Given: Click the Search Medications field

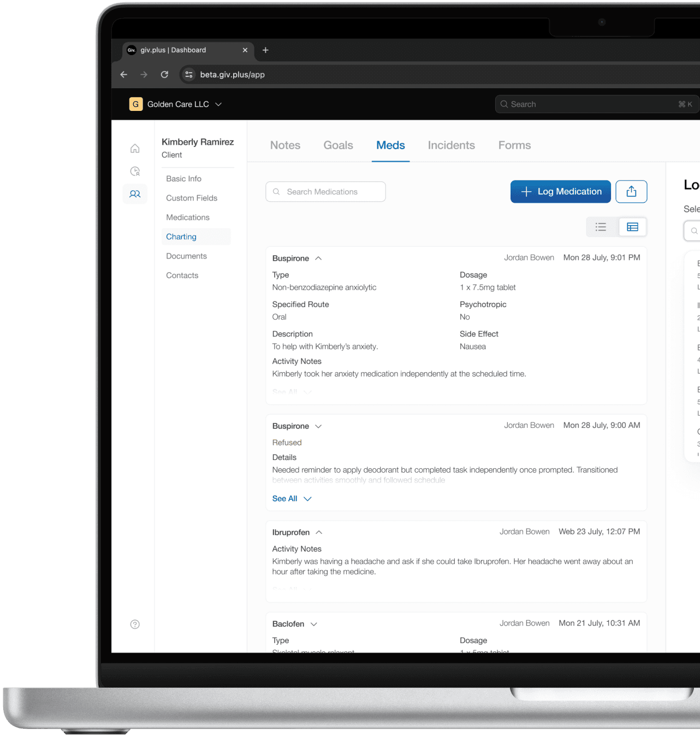Looking at the screenshot, I should (x=325, y=191).
